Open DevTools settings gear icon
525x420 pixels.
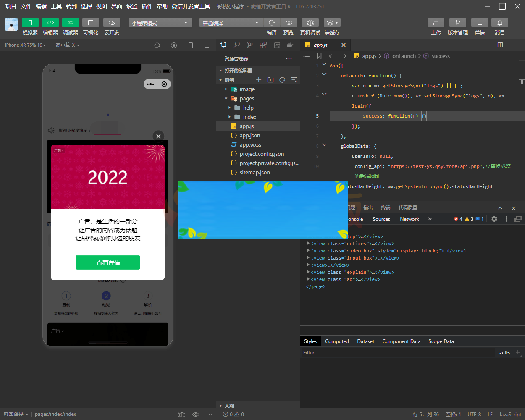pyautogui.click(x=494, y=219)
